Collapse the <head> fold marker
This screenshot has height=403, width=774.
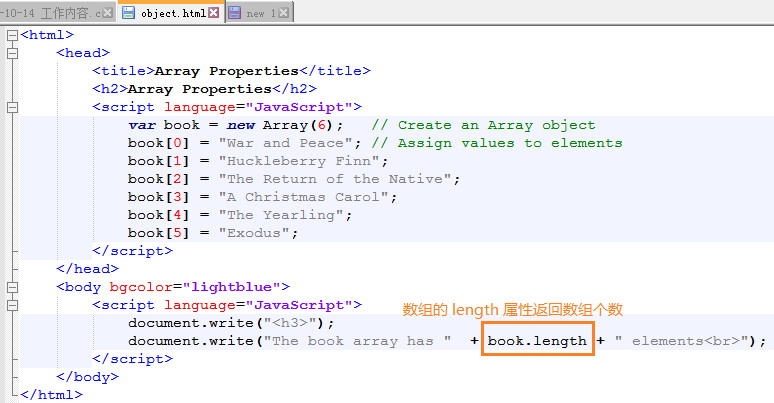pos(12,53)
